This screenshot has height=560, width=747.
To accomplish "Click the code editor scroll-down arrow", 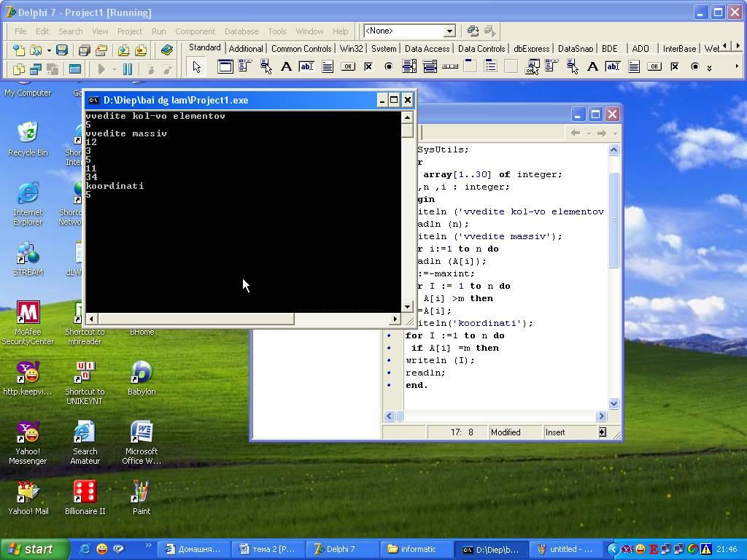I will [614, 403].
